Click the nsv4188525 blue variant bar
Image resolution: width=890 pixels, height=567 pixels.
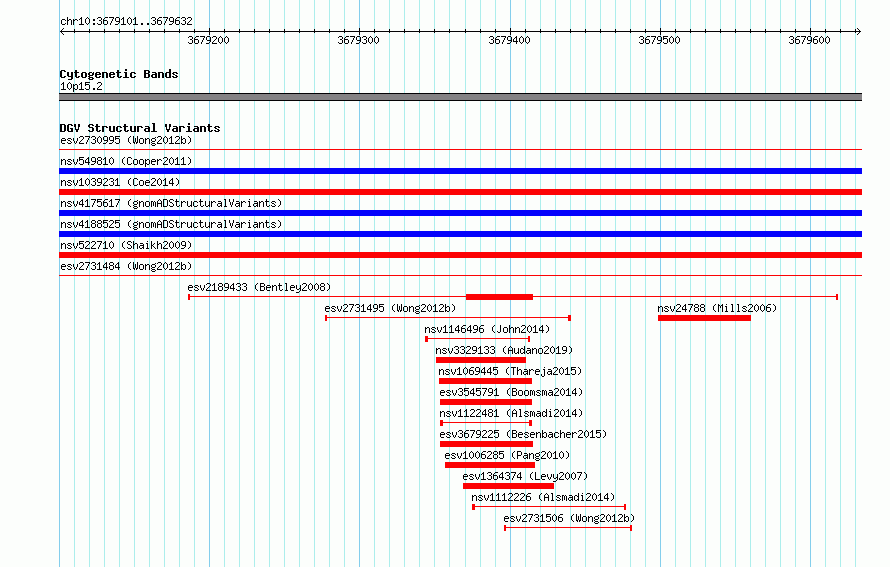460,234
